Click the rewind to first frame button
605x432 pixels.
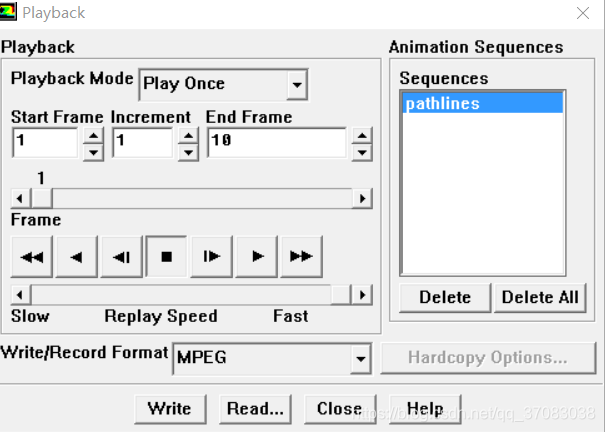[x=32, y=257]
